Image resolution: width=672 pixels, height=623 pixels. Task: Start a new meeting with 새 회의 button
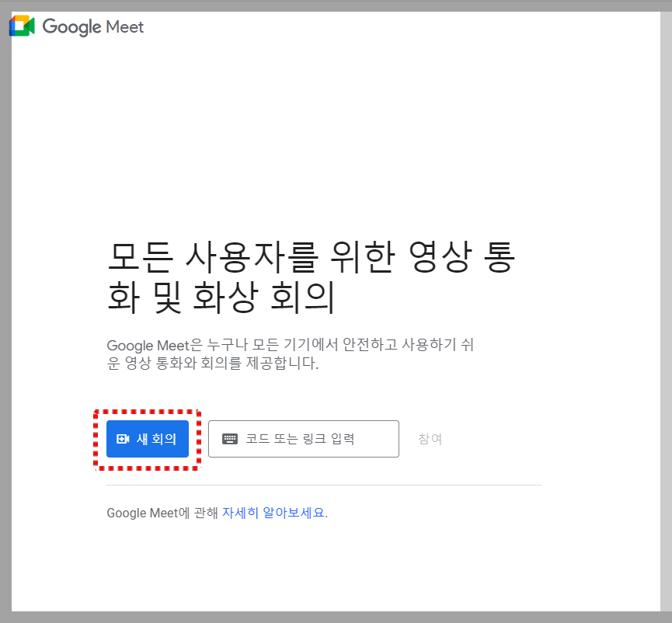click(x=148, y=439)
